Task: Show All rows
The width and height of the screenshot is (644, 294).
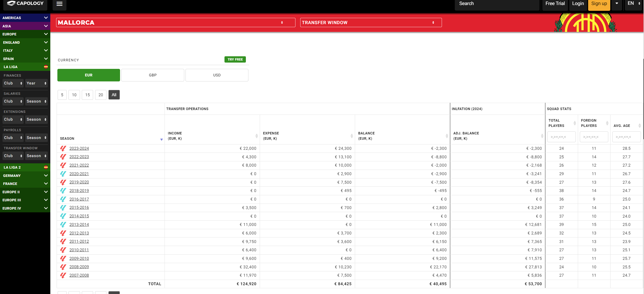Action: pos(114,95)
